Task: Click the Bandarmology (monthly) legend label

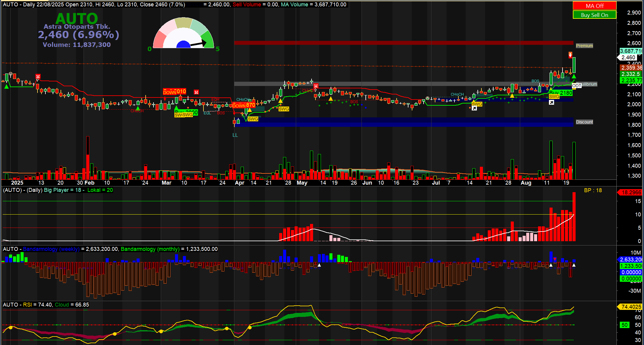Action: click(x=150, y=249)
